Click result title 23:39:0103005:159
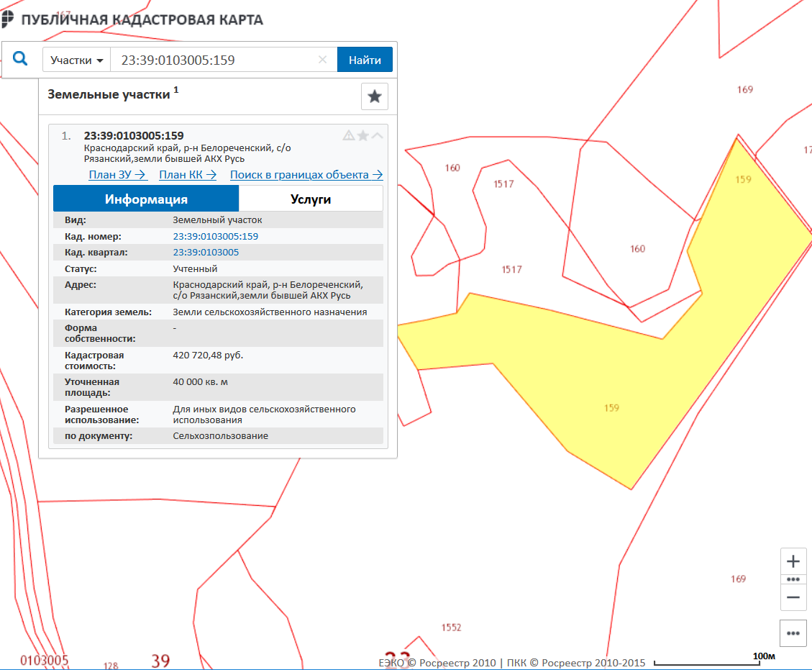The height and width of the screenshot is (670, 812). point(134,136)
